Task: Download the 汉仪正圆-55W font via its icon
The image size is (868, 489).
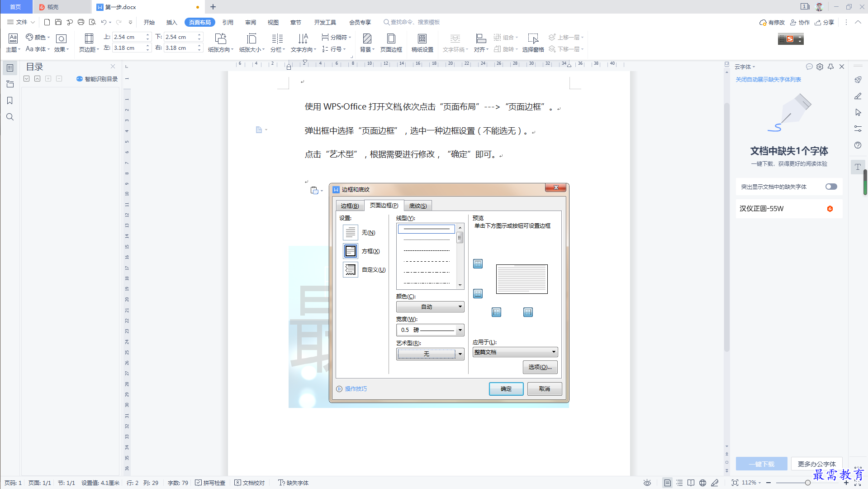Action: coord(830,209)
